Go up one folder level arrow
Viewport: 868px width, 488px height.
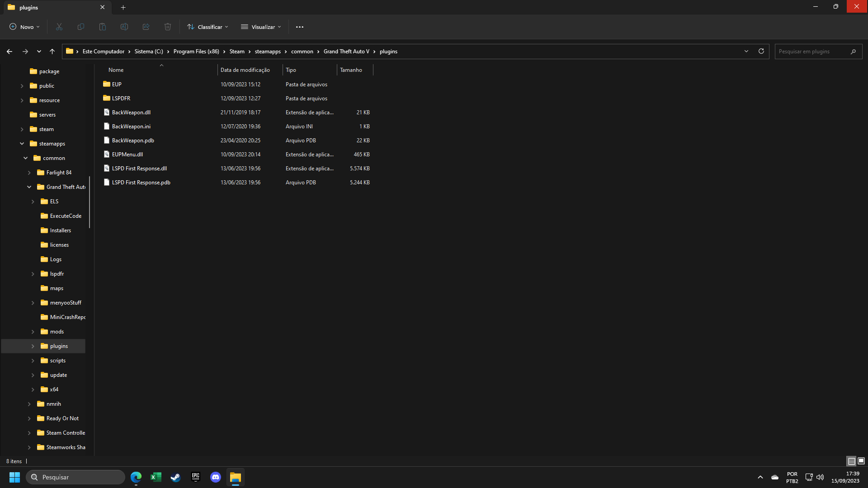point(52,52)
